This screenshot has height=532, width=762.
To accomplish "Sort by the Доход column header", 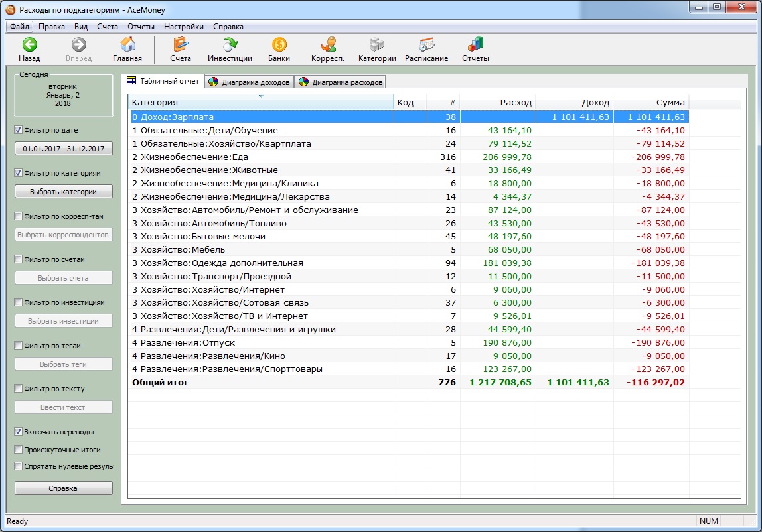I will [574, 103].
